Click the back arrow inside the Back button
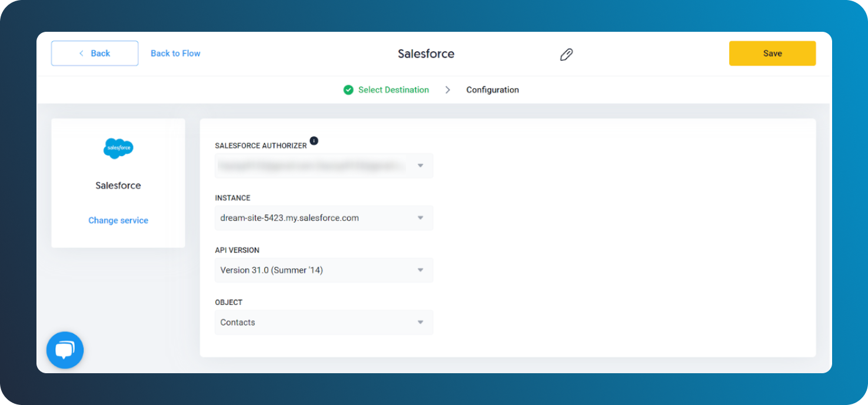 pos(81,53)
